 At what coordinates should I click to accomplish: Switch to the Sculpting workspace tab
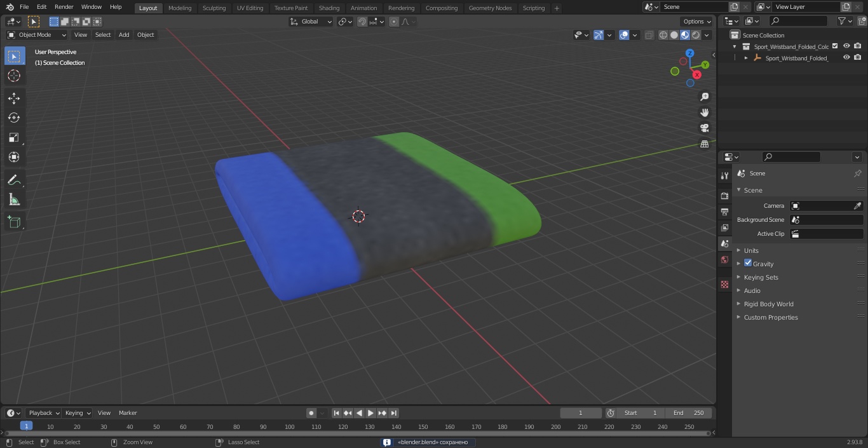(x=214, y=8)
